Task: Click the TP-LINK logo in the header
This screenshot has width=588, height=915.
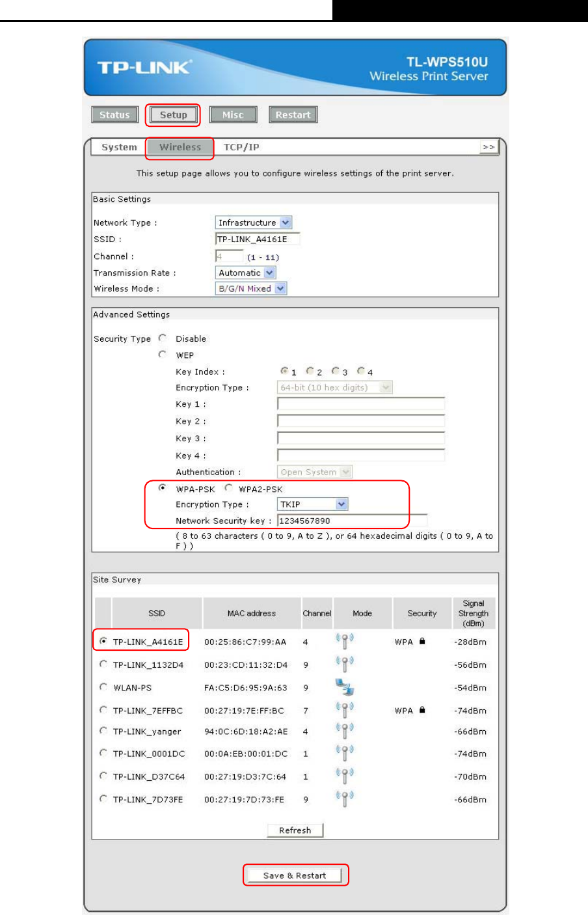Action: [x=144, y=68]
